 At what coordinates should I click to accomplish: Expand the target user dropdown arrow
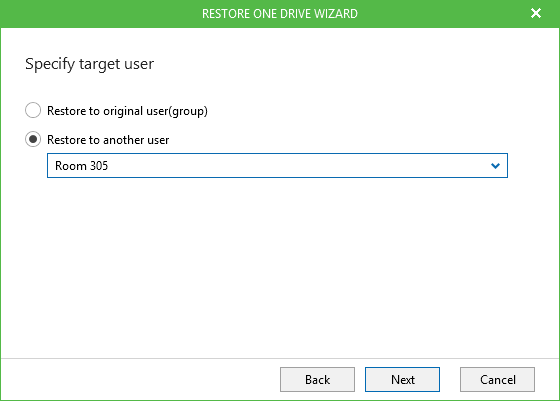495,166
